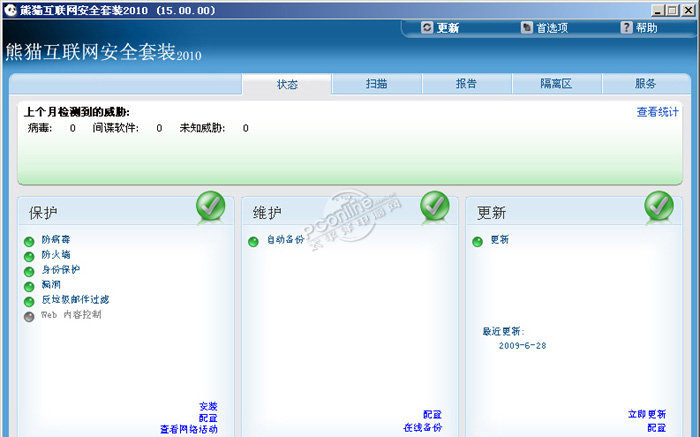Click the 在线备份 link

423,428
